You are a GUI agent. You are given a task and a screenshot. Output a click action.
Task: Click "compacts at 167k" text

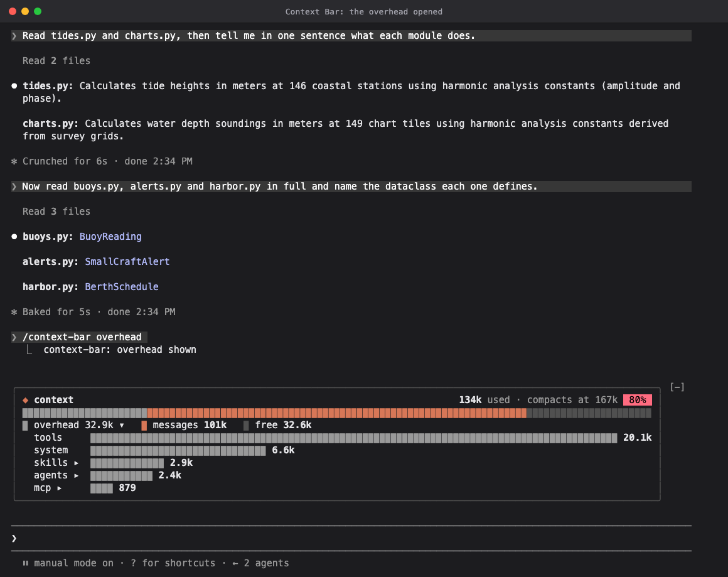572,400
